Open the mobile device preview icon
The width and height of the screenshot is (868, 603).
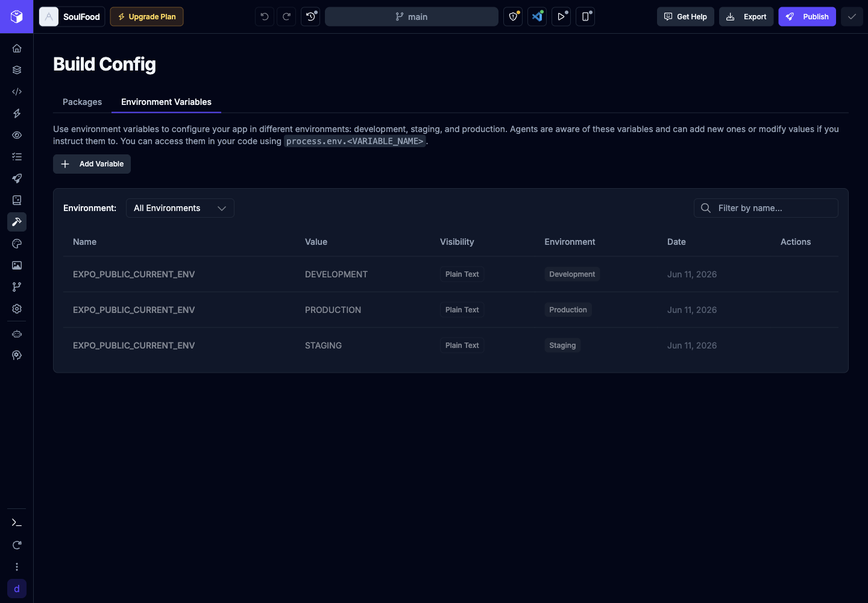tap(585, 17)
